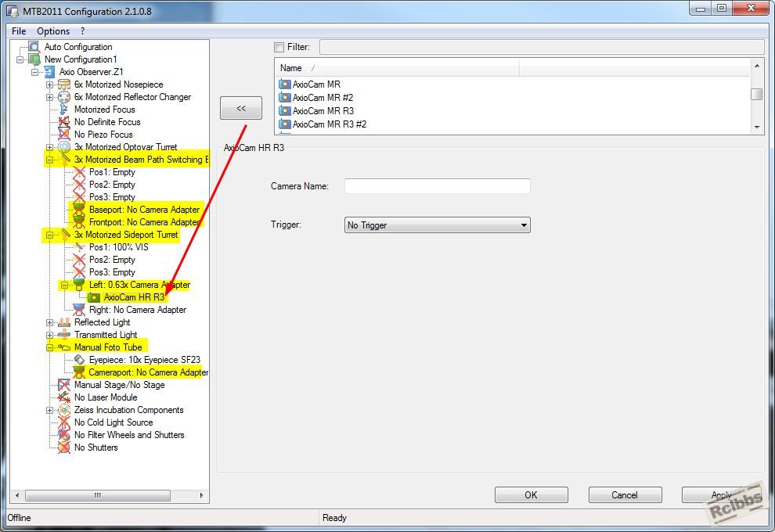Viewport: 775px width, 532px height.
Task: Click the OK button
Action: 532,495
